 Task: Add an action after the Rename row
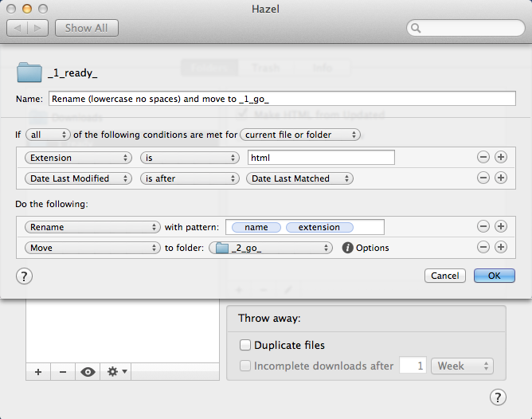click(501, 226)
